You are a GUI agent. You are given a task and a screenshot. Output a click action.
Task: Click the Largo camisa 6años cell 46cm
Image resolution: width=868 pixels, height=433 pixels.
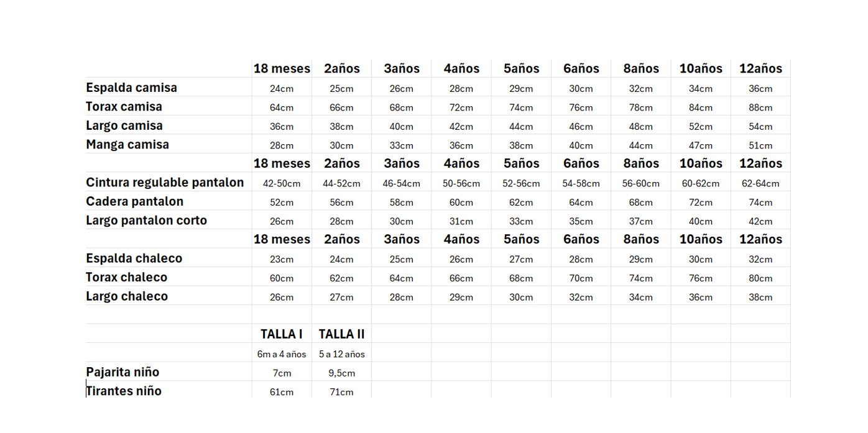point(581,127)
